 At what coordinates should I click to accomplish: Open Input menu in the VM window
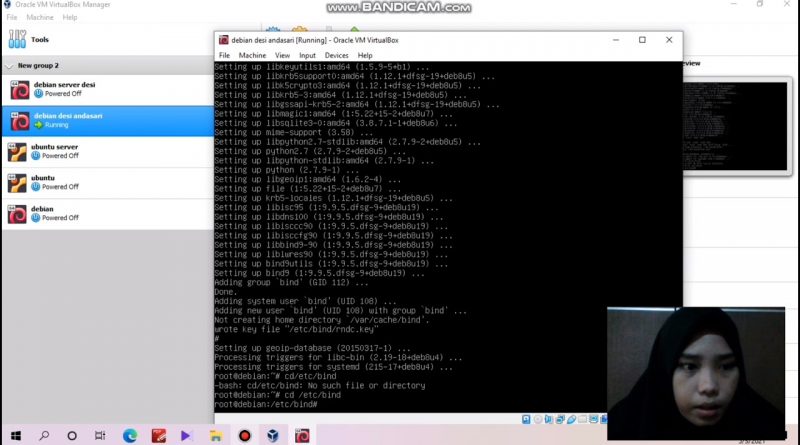(307, 55)
